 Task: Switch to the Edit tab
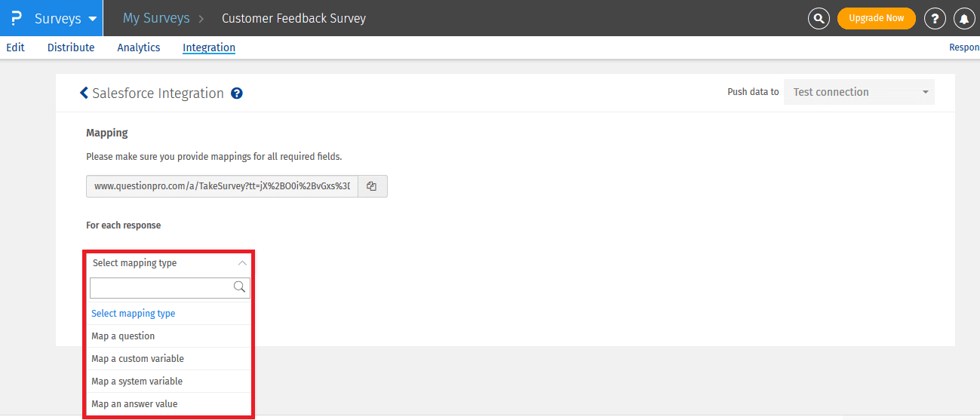coord(15,48)
